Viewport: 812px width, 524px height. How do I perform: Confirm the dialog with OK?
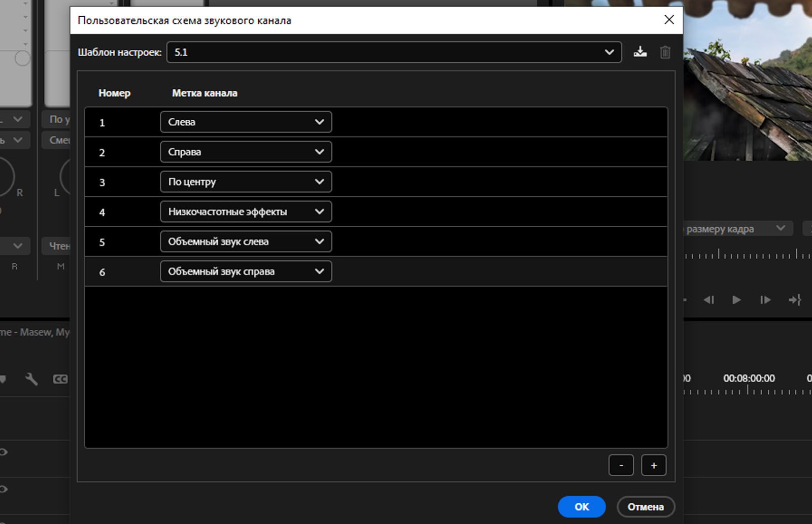click(x=582, y=507)
